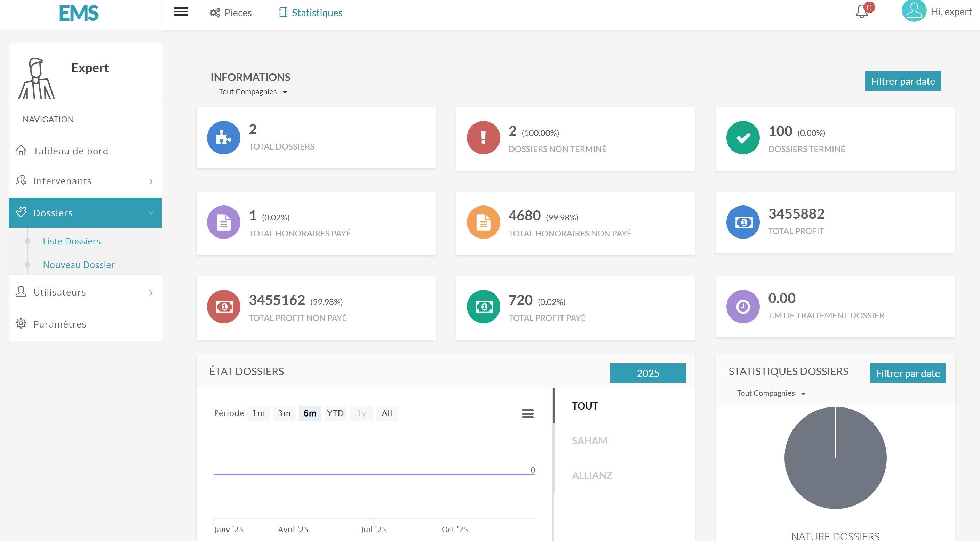980x541 pixels.
Task: Click the hamburger menu icon in header
Action: point(181,12)
